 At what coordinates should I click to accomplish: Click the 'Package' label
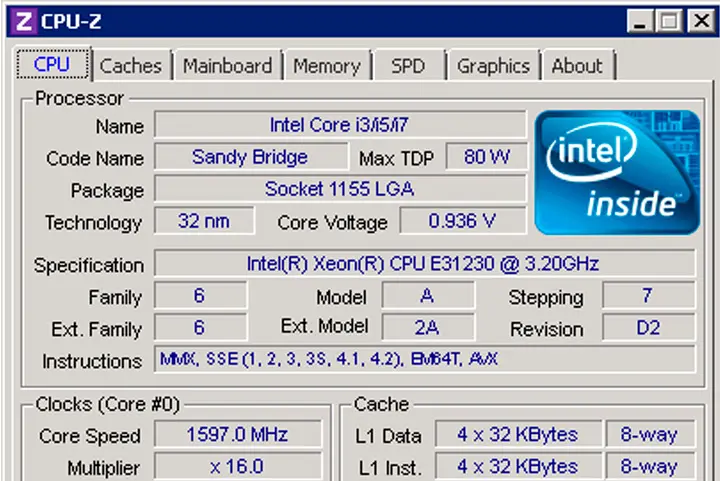[107, 191]
